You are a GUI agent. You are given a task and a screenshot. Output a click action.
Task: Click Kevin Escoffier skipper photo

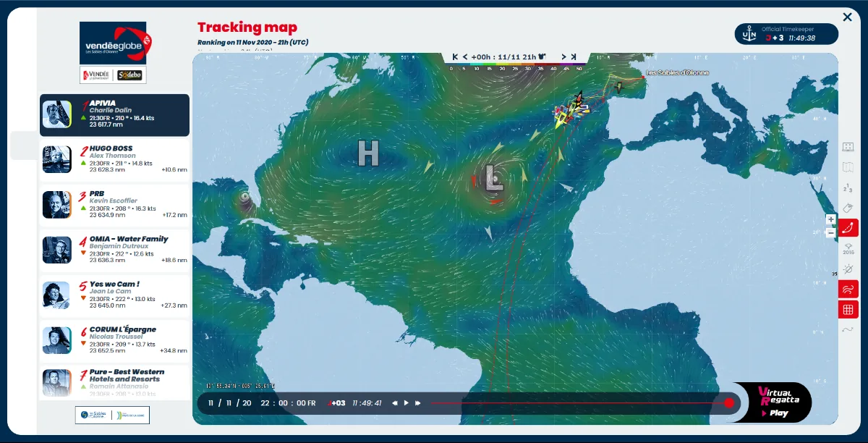[x=56, y=205]
